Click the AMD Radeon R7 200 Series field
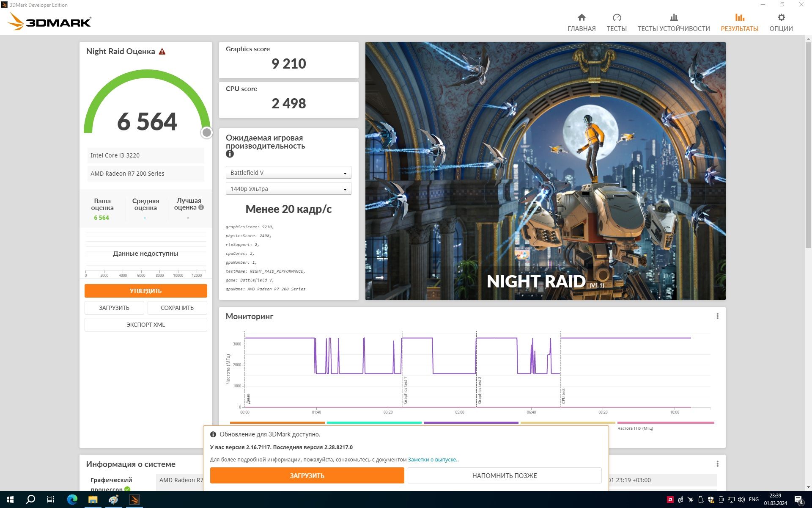812x508 pixels. [145, 174]
